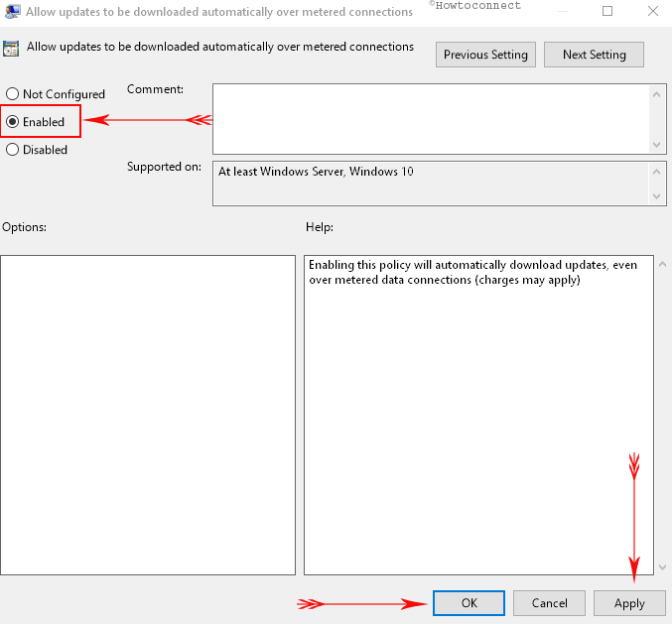Image resolution: width=672 pixels, height=624 pixels.
Task: Confirm with the OK button
Action: (469, 603)
